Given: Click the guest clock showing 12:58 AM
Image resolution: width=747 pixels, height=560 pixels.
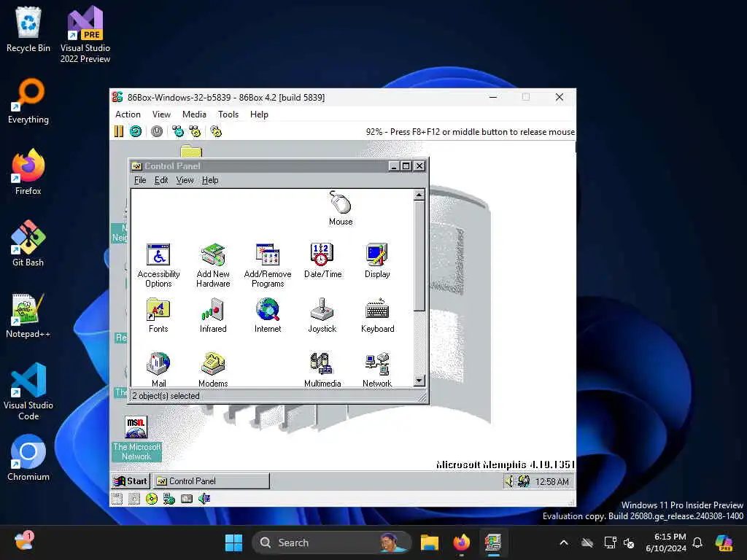Looking at the screenshot, I should coord(551,481).
